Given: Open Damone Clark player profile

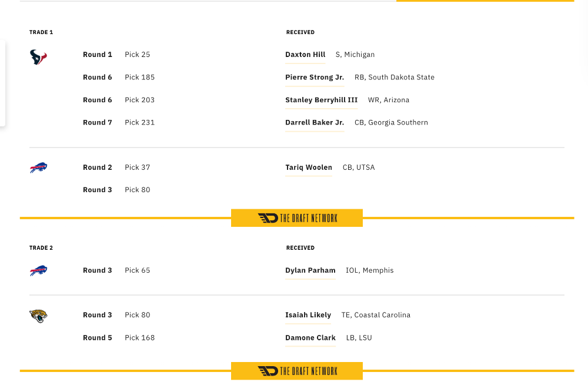Looking at the screenshot, I should click(x=310, y=338).
